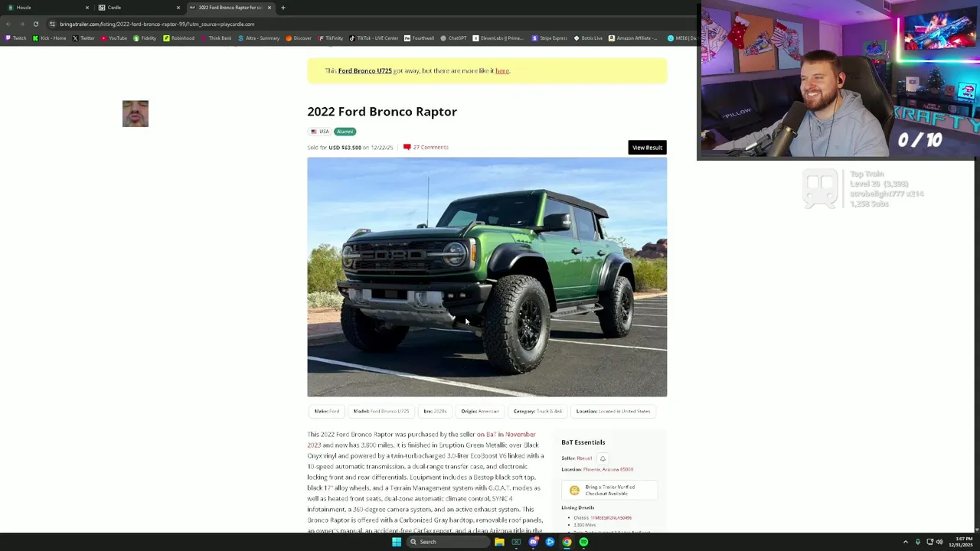
Task: Expand the system tray hidden icons chevron
Action: (x=905, y=542)
